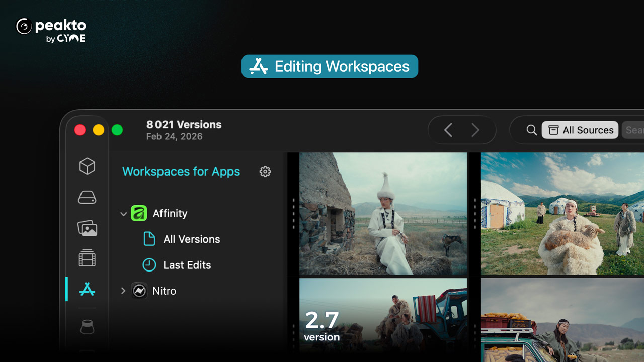Go back with the left arrow
The height and width of the screenshot is (362, 644).
(x=448, y=130)
